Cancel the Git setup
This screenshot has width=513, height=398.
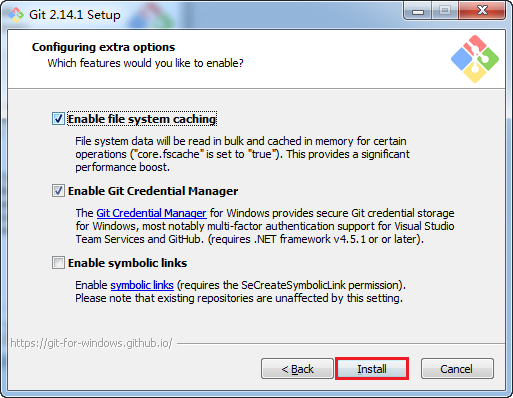pos(457,369)
